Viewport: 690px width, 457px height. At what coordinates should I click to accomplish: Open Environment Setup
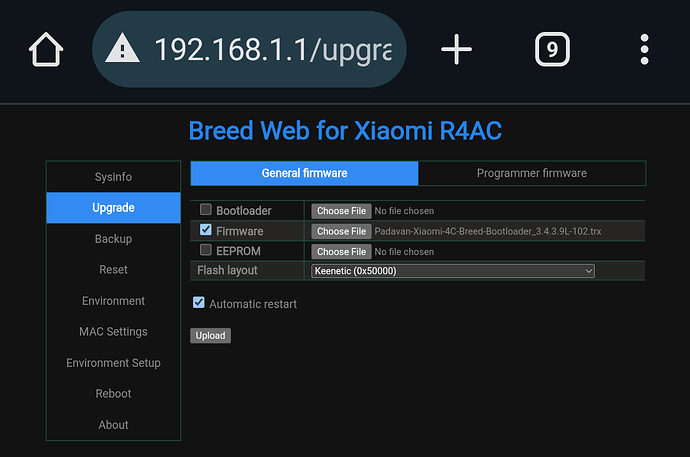[x=114, y=363]
